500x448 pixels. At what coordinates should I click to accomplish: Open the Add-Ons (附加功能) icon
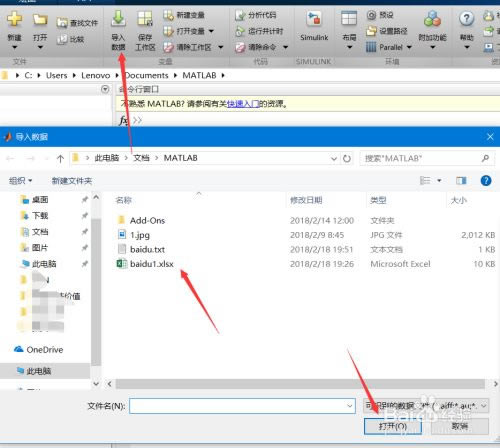point(432,19)
